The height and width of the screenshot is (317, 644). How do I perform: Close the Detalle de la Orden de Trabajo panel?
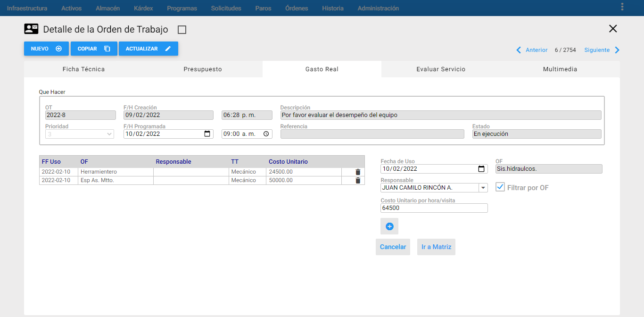[613, 28]
